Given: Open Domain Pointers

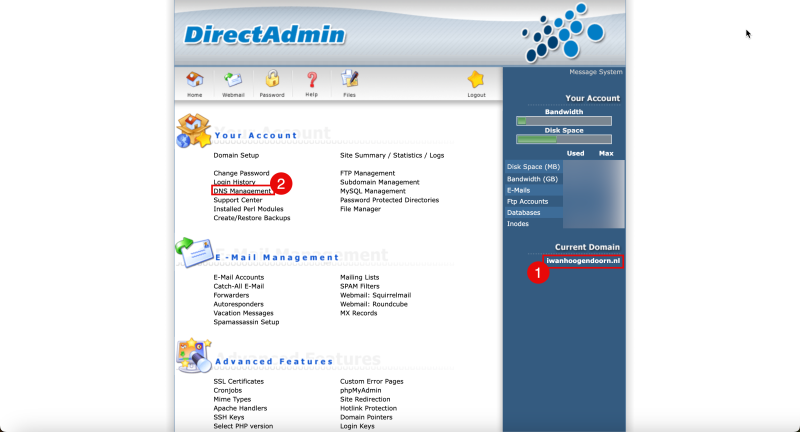Looking at the screenshot, I should tap(366, 417).
